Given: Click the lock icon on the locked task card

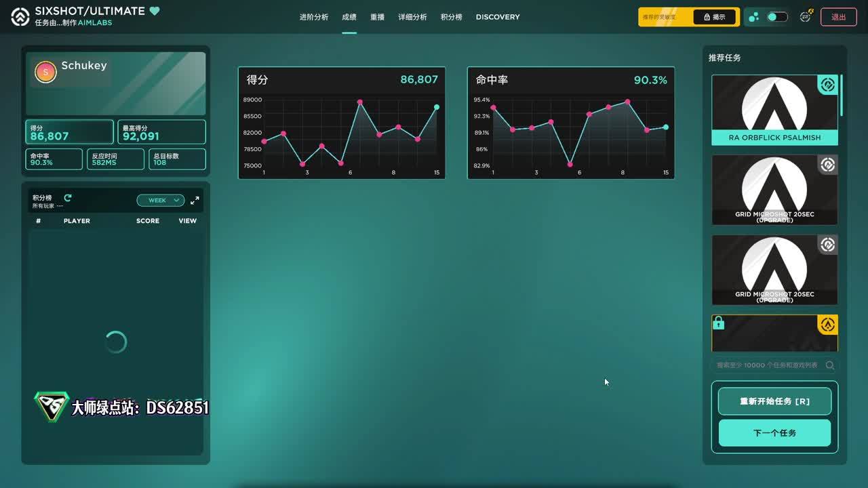Looking at the screenshot, I should point(719,323).
